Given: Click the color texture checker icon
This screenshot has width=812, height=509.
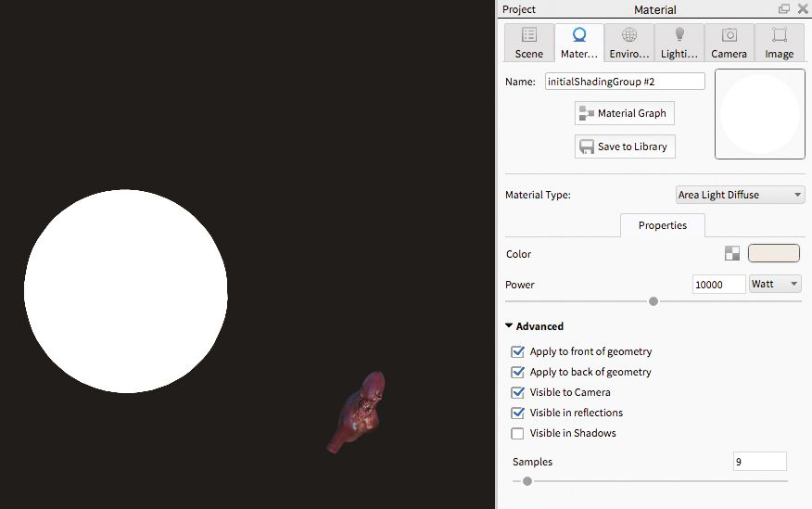Looking at the screenshot, I should (x=732, y=253).
